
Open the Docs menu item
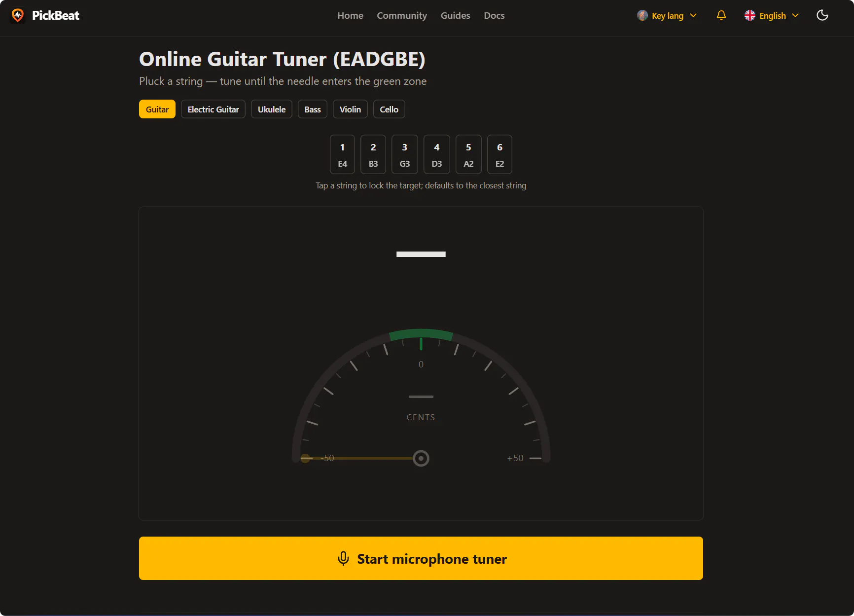point(494,15)
